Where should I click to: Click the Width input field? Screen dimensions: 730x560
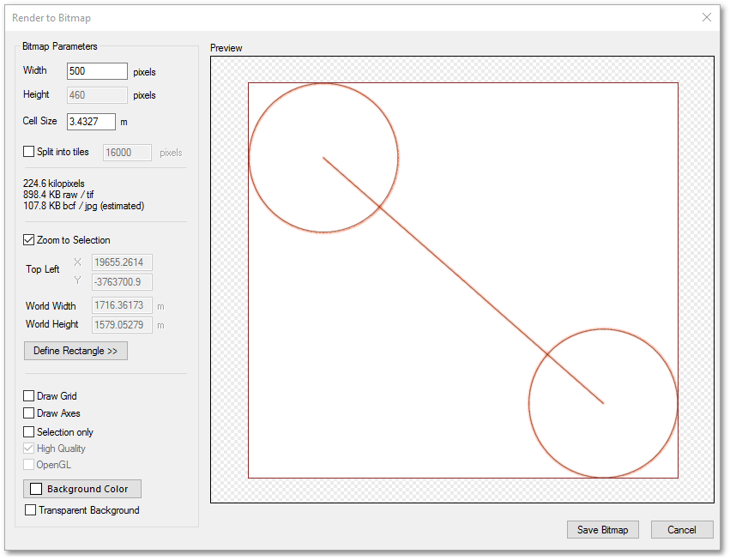97,71
